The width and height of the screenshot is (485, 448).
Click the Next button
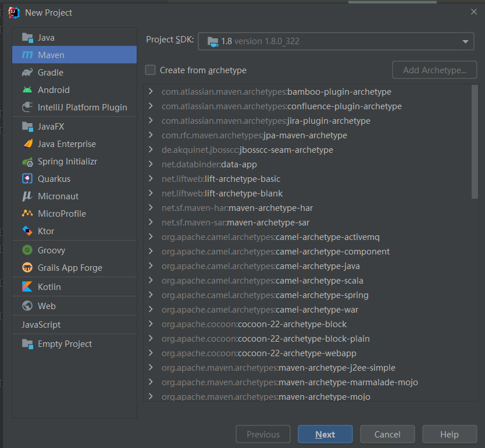pos(325,435)
